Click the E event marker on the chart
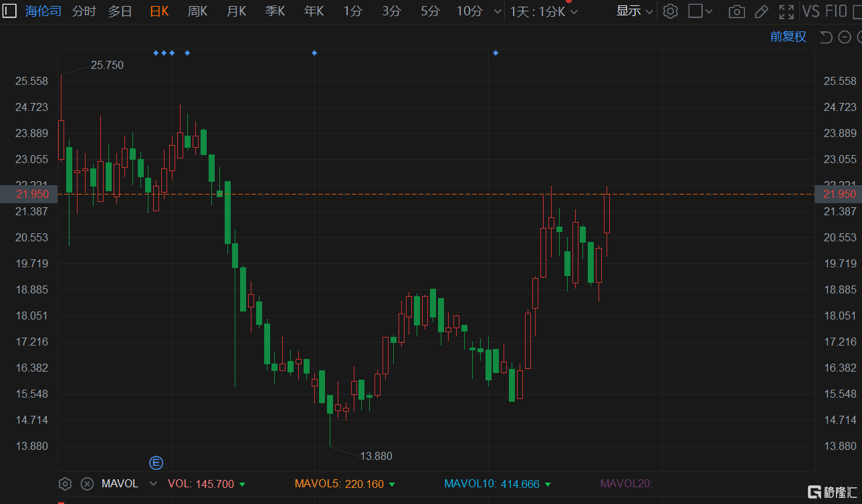Viewport: 862px width, 504px height. (156, 462)
